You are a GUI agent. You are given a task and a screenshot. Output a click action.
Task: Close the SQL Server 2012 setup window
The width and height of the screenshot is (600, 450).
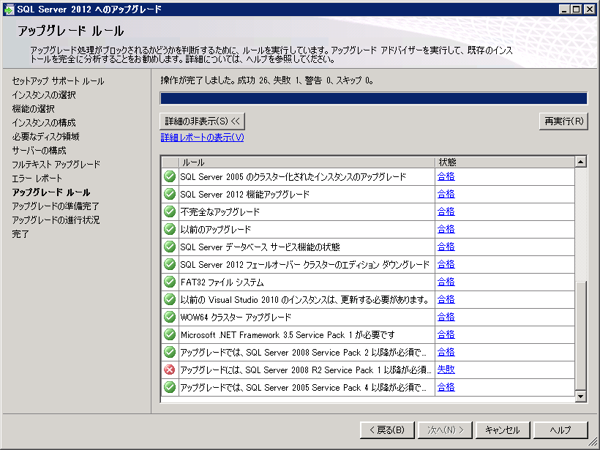pos(590,9)
